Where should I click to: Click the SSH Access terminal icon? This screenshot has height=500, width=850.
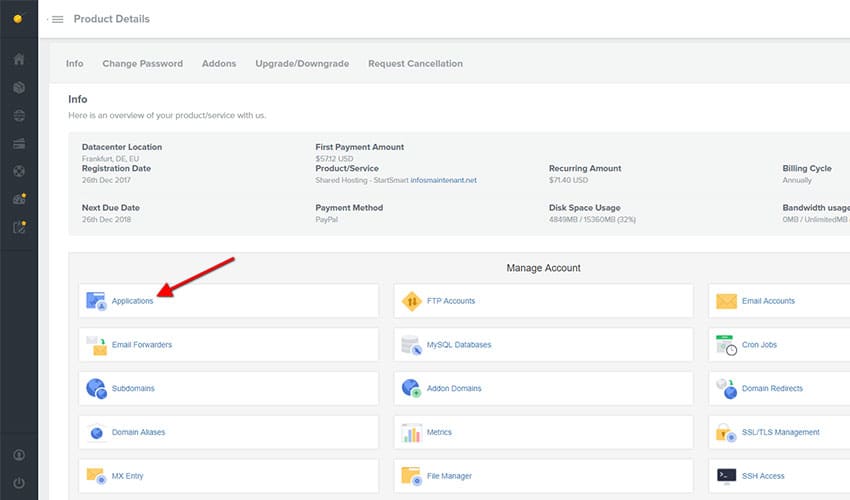(x=726, y=476)
